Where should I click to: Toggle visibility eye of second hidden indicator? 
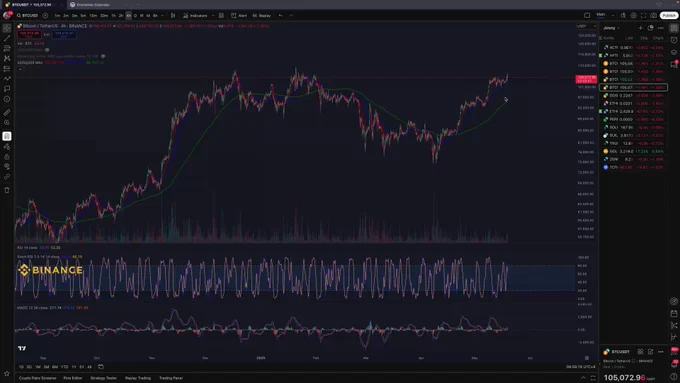(x=103, y=56)
